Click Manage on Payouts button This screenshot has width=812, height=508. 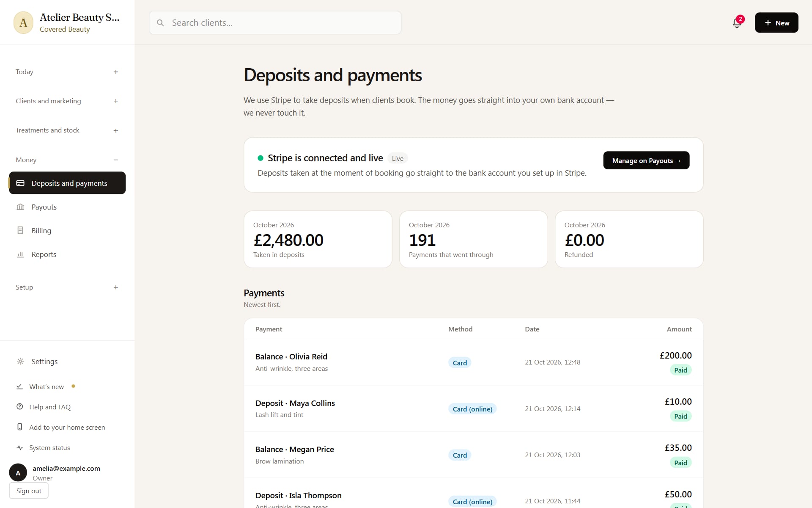646,160
